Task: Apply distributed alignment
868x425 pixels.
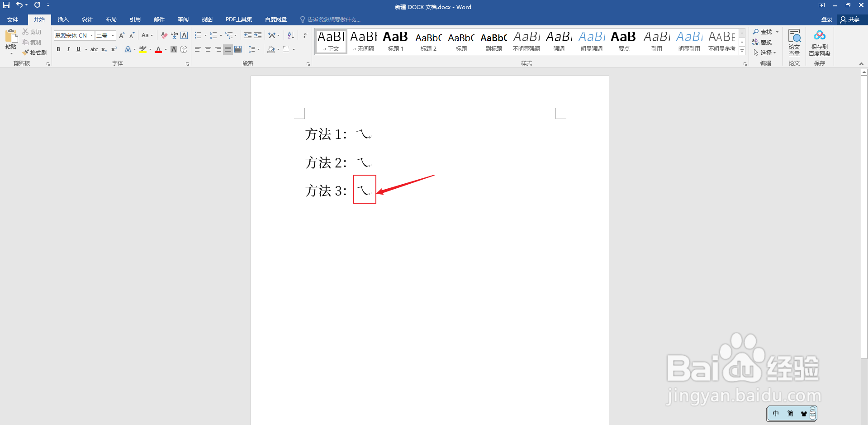Action: click(x=238, y=49)
